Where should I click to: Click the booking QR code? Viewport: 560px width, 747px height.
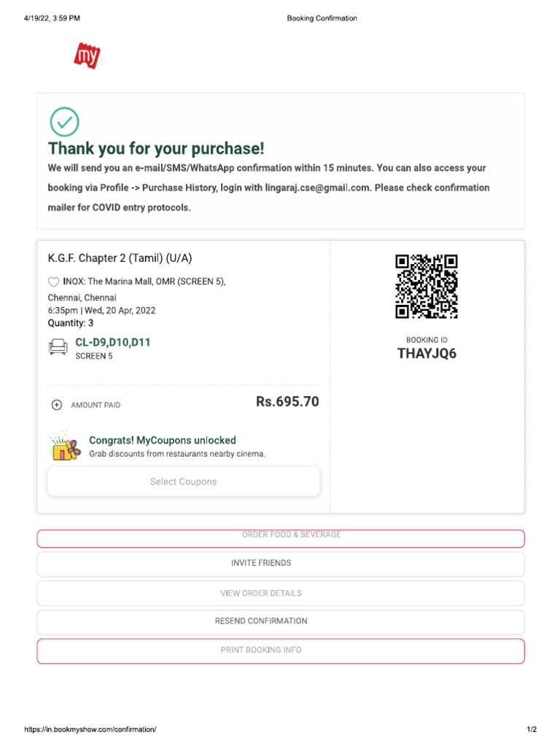click(427, 286)
